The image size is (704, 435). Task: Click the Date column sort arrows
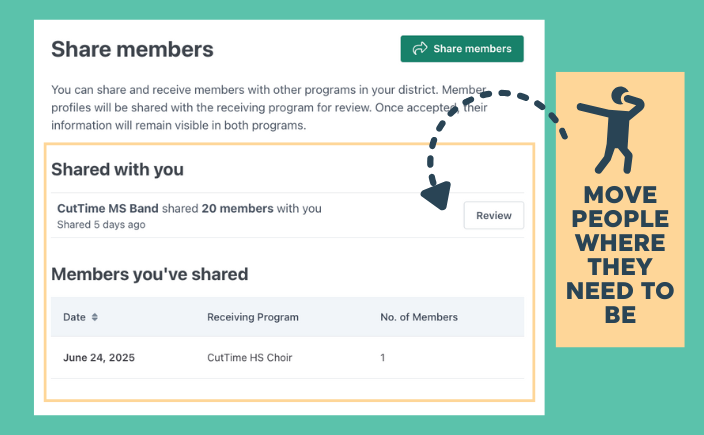pos(95,317)
